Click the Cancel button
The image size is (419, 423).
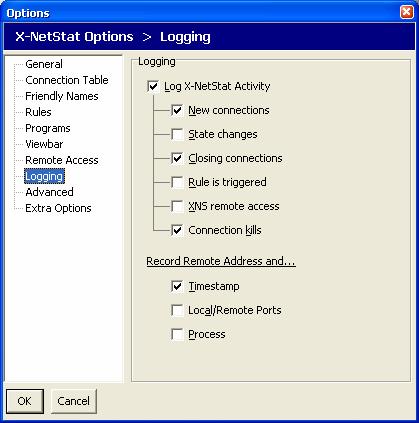[x=74, y=401]
